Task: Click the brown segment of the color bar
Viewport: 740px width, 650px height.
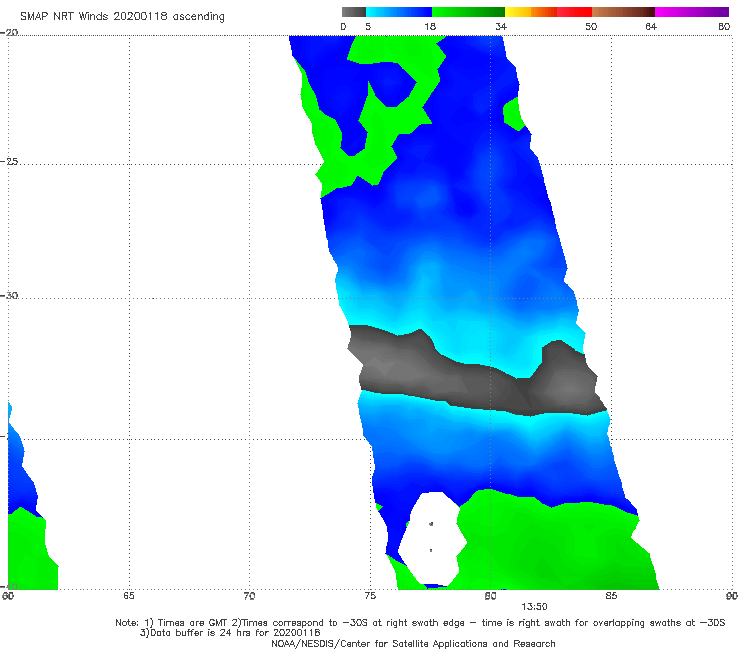Action: 623,12
